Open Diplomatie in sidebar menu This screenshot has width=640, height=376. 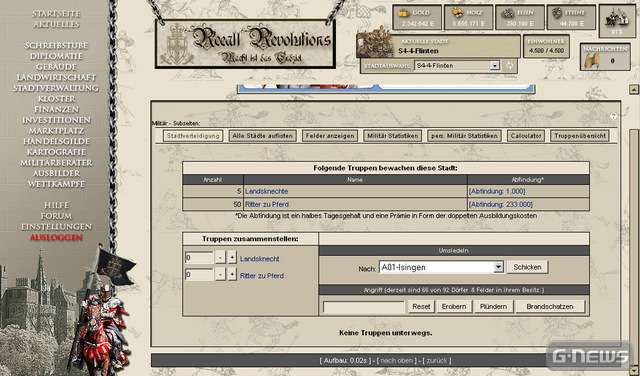[x=56, y=56]
